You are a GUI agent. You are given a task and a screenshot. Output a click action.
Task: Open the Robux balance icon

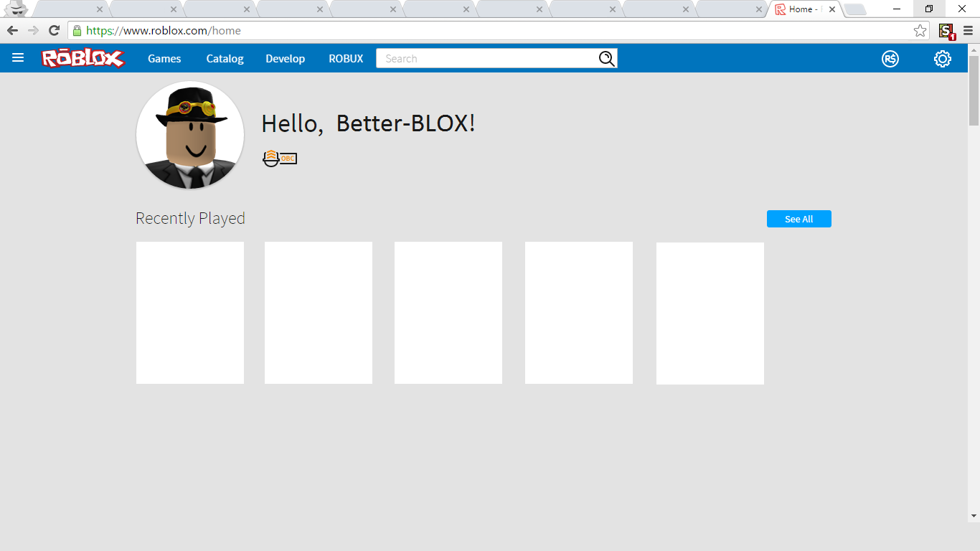(x=890, y=58)
